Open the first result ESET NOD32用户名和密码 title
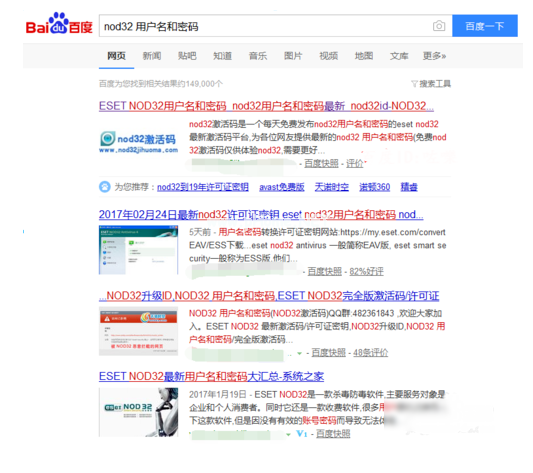Viewport: 533px width, 473px height. point(266,106)
